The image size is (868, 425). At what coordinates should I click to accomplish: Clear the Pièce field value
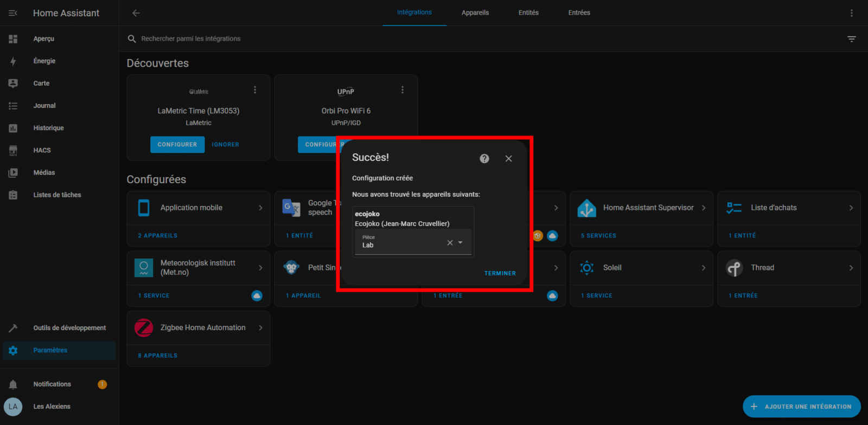pos(450,242)
